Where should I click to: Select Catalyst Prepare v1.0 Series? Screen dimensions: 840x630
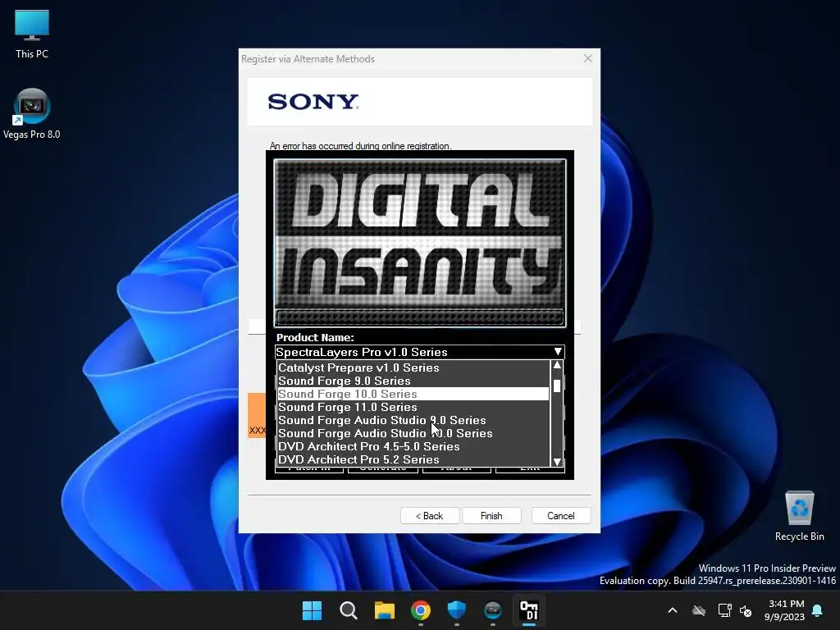click(x=413, y=367)
